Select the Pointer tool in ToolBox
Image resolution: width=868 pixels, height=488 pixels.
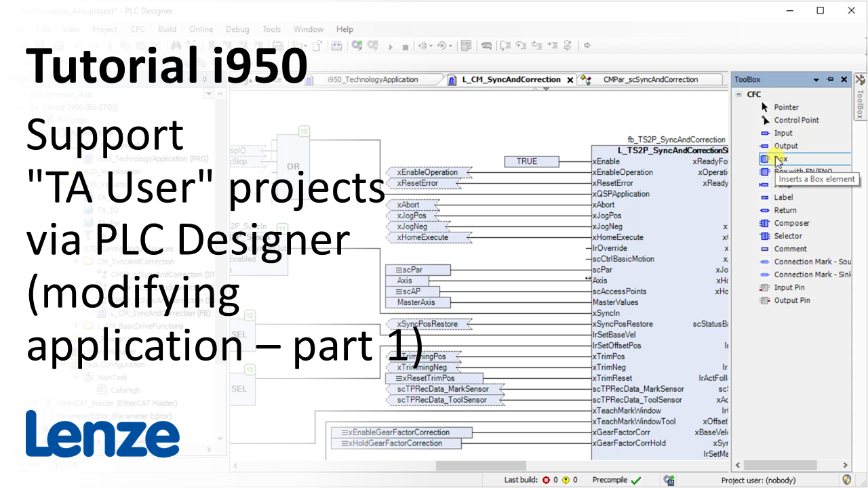click(785, 107)
